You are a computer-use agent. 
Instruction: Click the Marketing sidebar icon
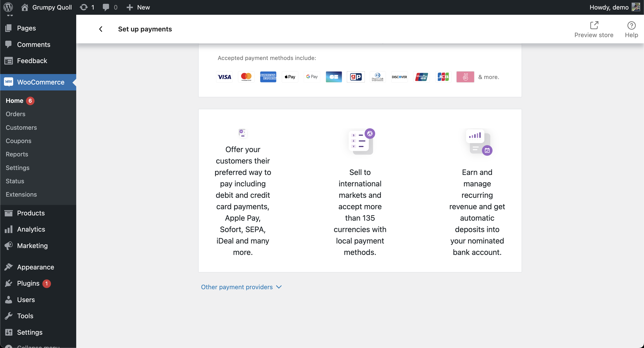point(9,246)
